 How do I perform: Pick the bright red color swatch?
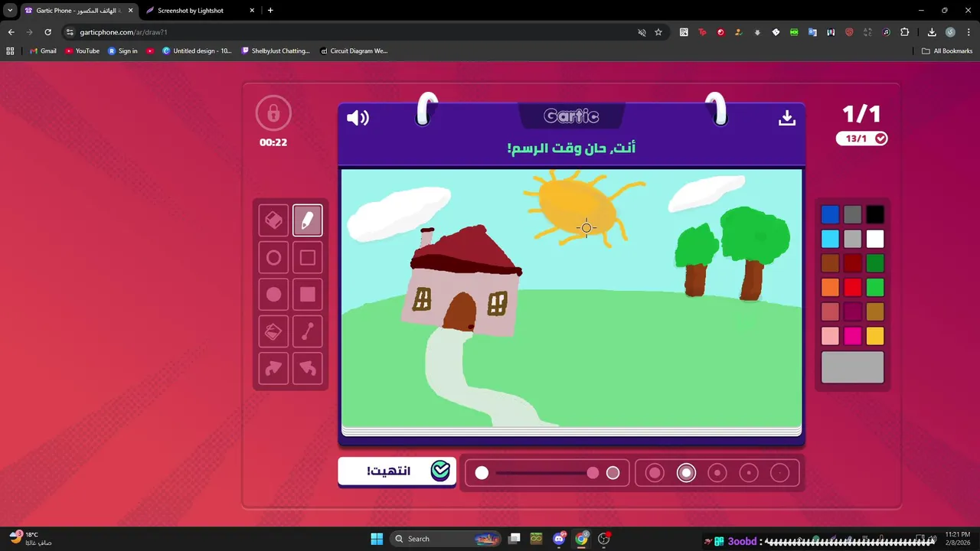point(852,287)
